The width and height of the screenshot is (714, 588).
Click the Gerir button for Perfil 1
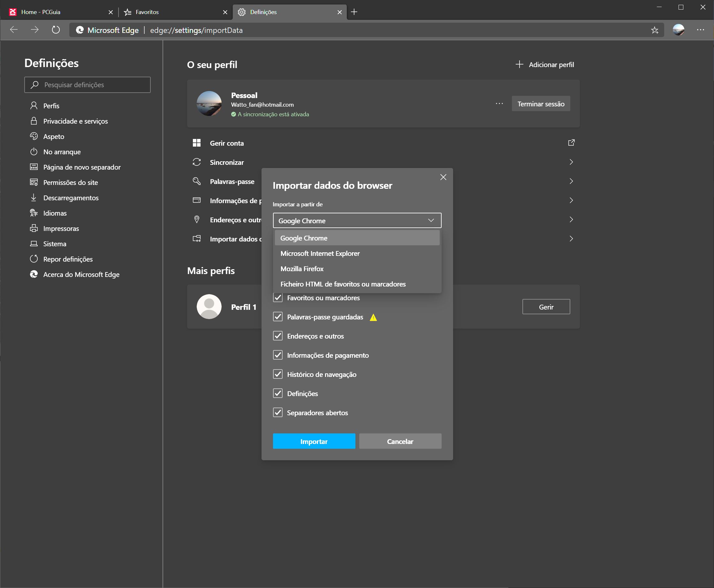[546, 307]
